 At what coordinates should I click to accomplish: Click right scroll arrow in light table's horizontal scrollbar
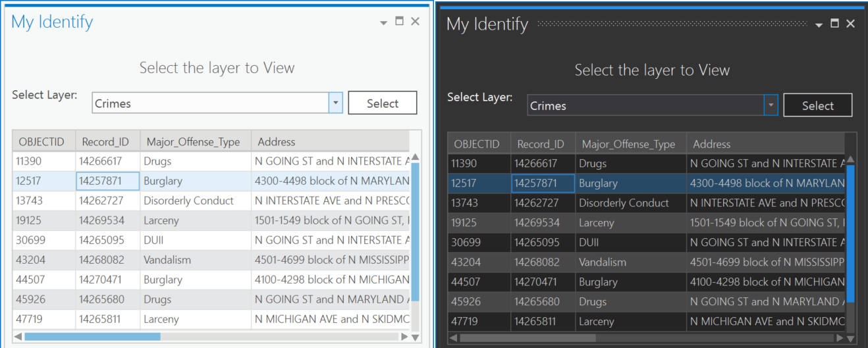coord(404,337)
